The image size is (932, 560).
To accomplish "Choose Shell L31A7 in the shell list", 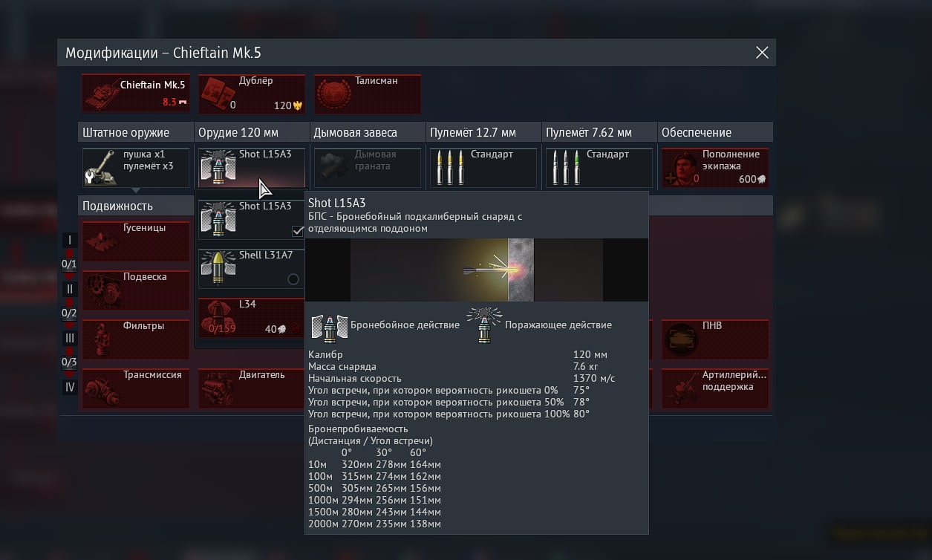I will (x=252, y=268).
